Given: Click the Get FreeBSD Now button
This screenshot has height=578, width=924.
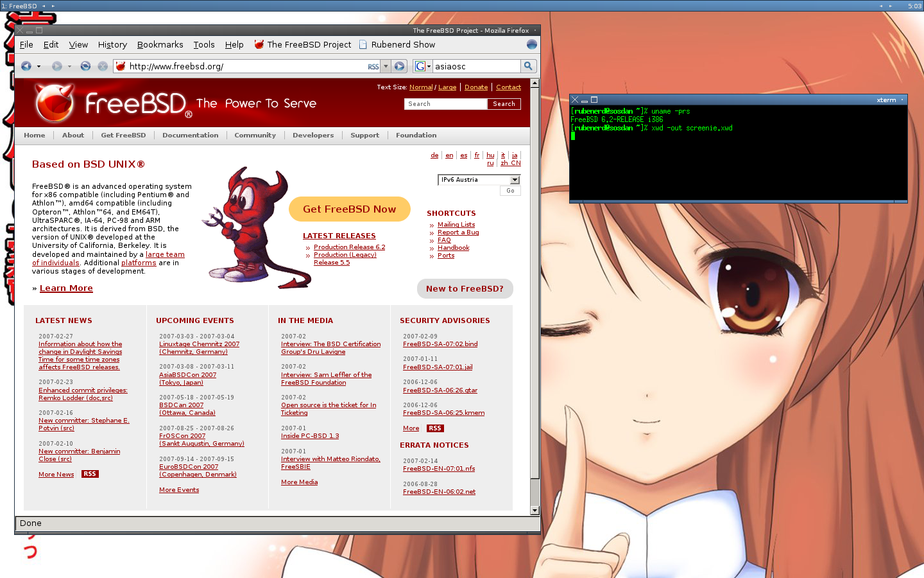Looking at the screenshot, I should click(349, 209).
